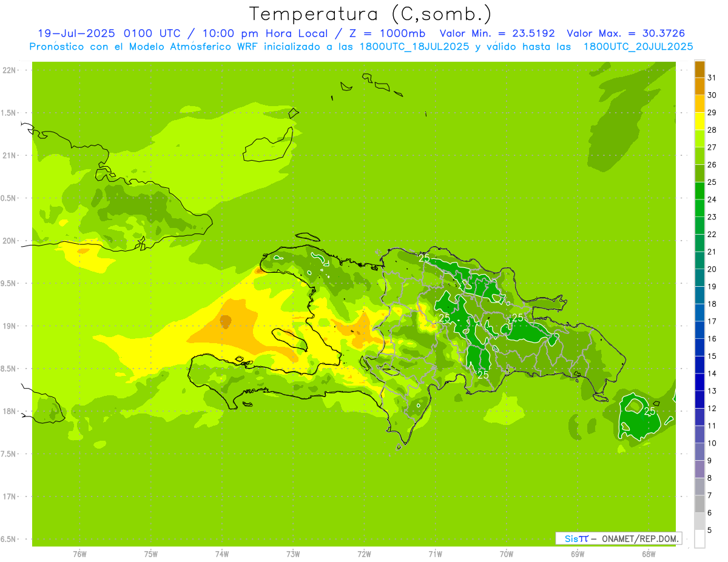Click the "72W" longitude axis label

tap(364, 554)
